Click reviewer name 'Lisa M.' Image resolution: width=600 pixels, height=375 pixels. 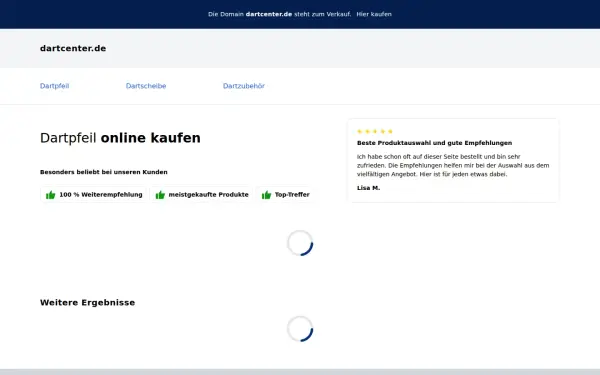pyautogui.click(x=368, y=188)
